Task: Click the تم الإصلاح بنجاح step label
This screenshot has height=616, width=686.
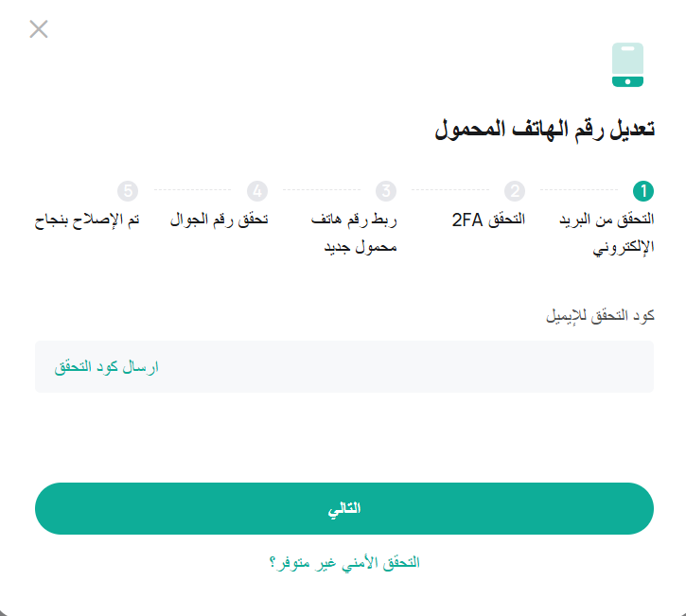Action: tap(87, 220)
